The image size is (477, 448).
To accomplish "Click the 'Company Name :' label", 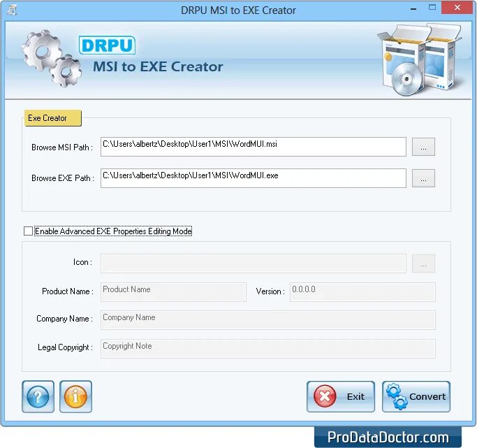I will (x=64, y=319).
